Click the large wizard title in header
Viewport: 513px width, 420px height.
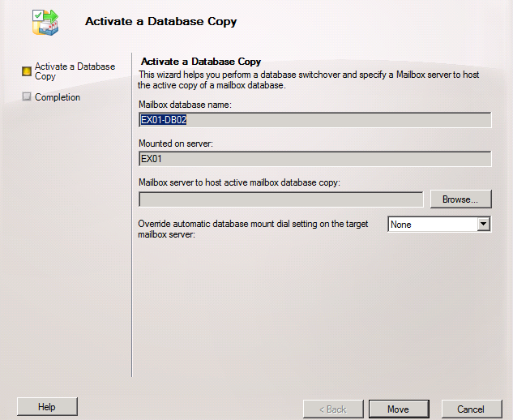coord(160,22)
